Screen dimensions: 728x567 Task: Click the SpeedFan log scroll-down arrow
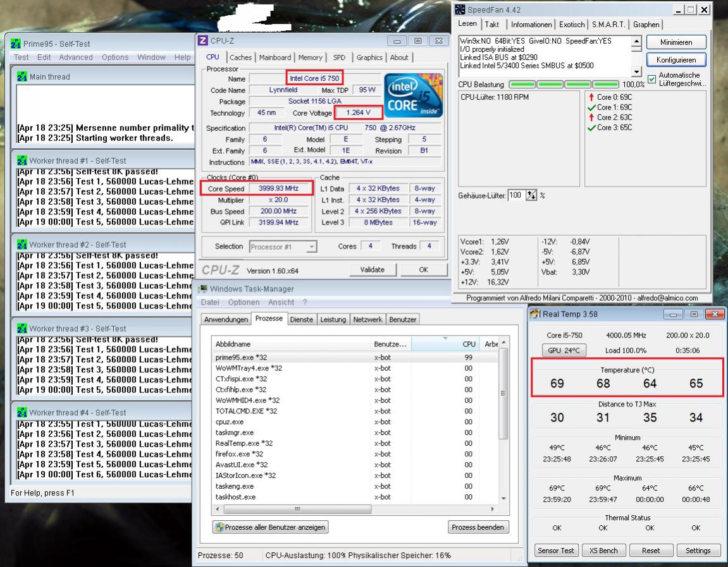[636, 72]
